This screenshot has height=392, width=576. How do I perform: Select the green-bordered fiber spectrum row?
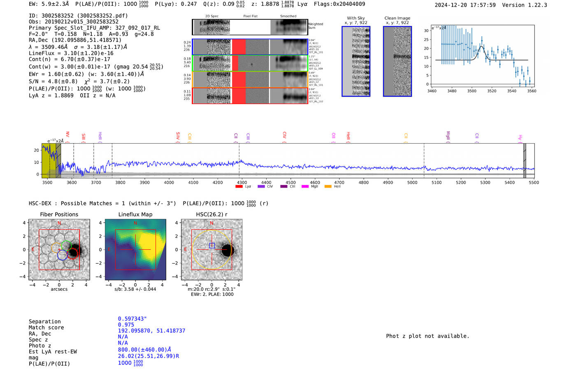pyautogui.click(x=250, y=63)
